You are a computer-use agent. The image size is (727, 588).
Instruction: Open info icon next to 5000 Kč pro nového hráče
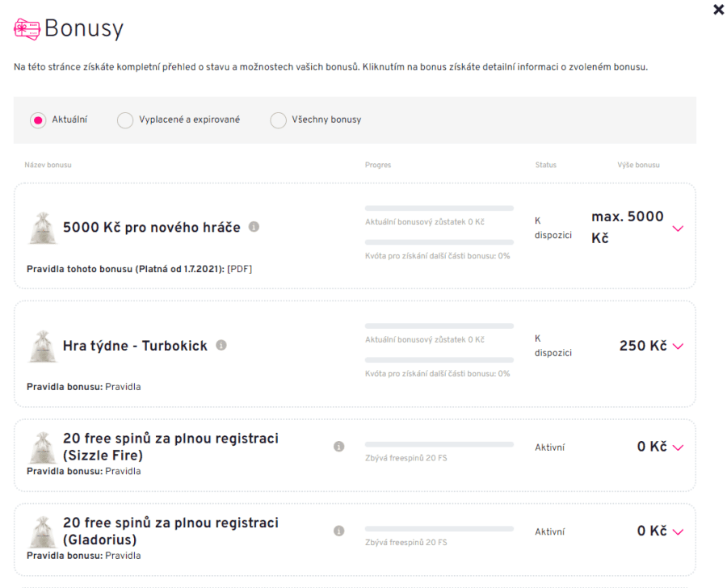(x=254, y=227)
